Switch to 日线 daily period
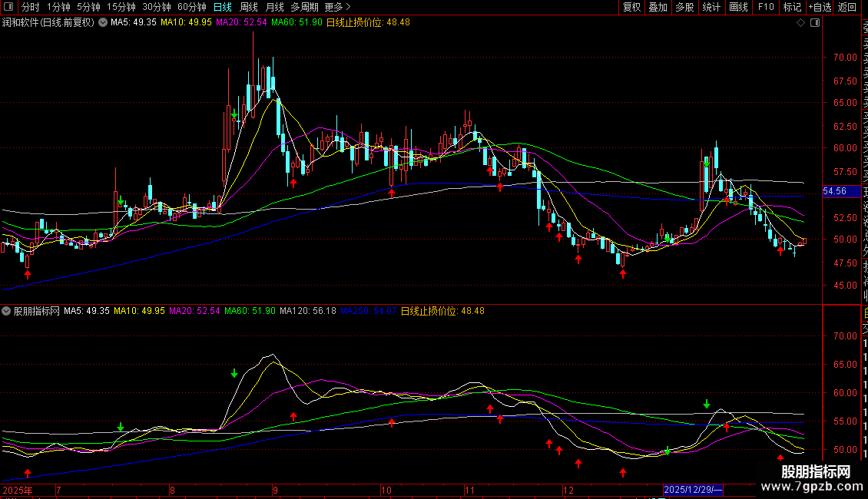Viewport: 868px width, 499px height. click(222, 7)
